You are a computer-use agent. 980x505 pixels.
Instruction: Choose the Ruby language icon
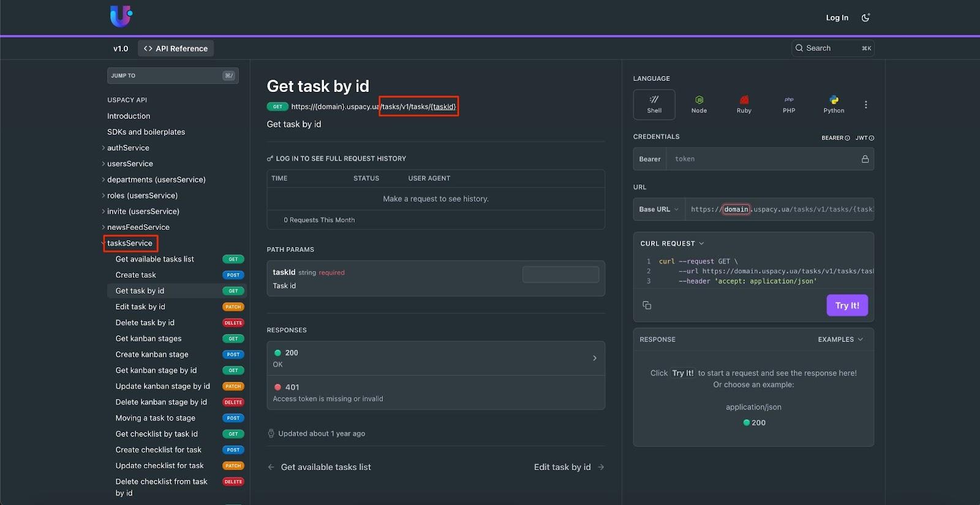click(744, 104)
